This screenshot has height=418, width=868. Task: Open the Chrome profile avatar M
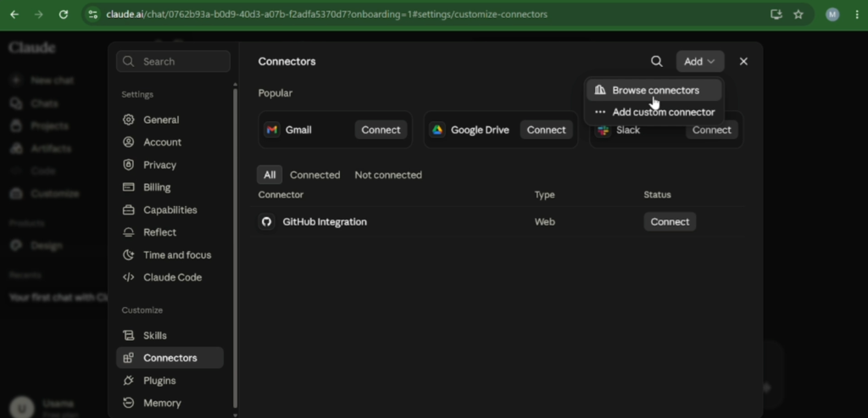[832, 14]
